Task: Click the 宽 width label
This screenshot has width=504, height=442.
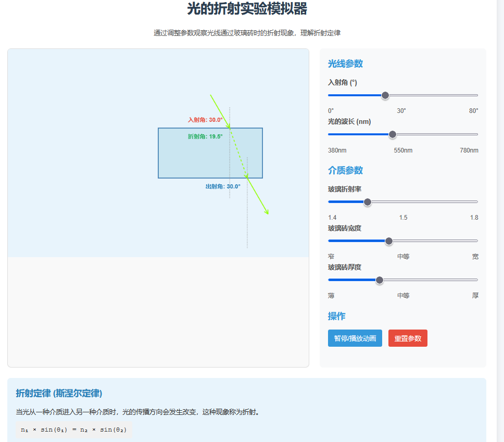Action: [475, 256]
